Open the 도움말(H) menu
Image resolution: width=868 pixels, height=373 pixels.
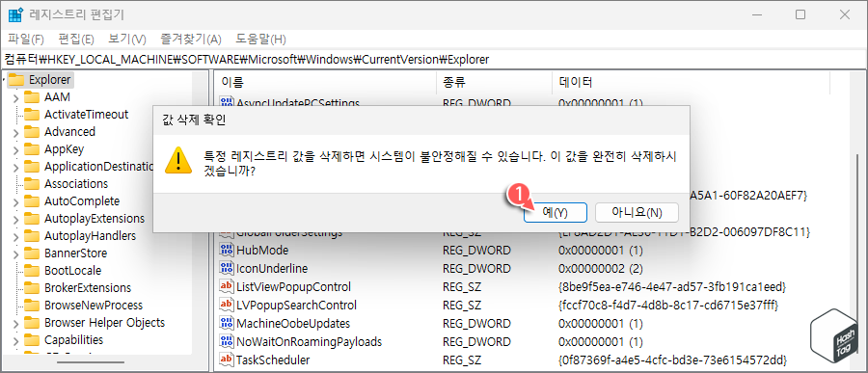260,40
